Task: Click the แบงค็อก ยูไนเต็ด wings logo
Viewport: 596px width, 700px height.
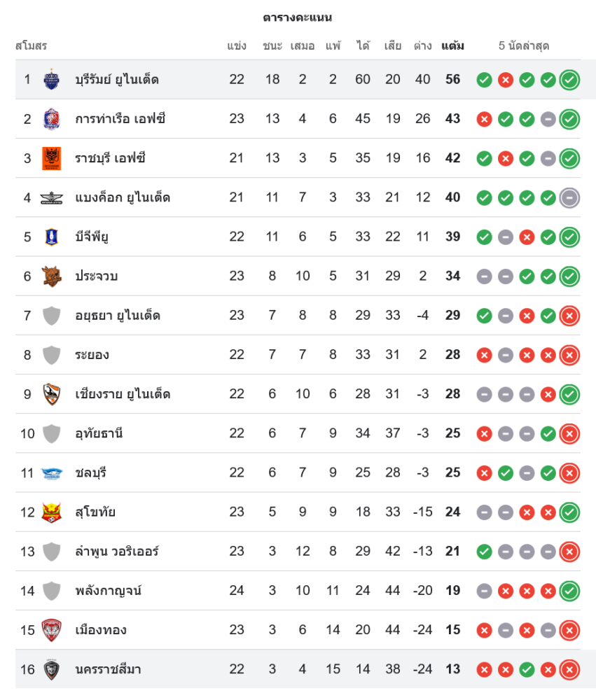Action: (51, 197)
